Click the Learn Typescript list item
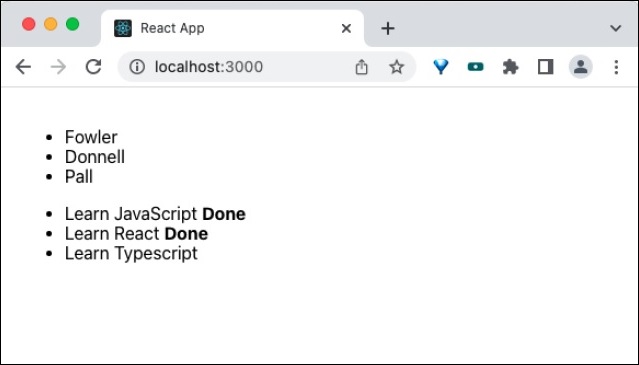The image size is (639, 365). pyautogui.click(x=131, y=253)
